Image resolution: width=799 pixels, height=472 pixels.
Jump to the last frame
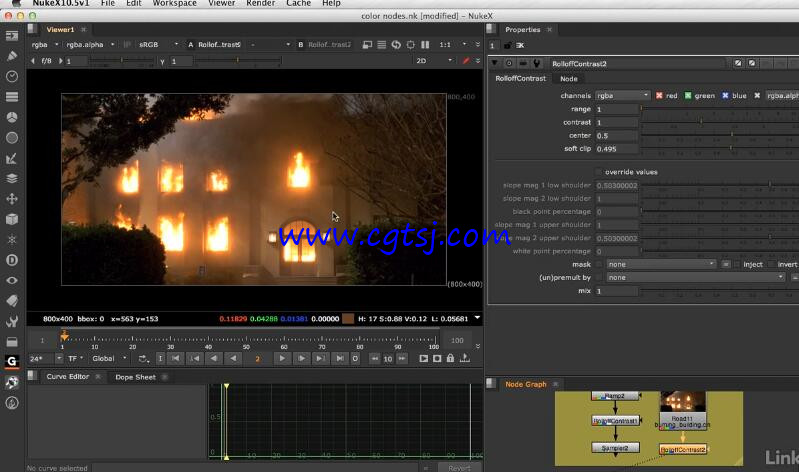339,359
